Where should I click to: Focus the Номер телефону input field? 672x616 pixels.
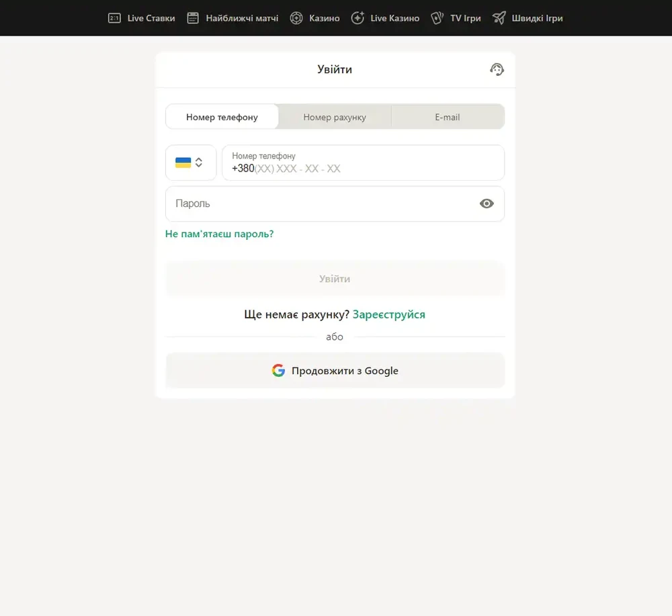coord(363,163)
